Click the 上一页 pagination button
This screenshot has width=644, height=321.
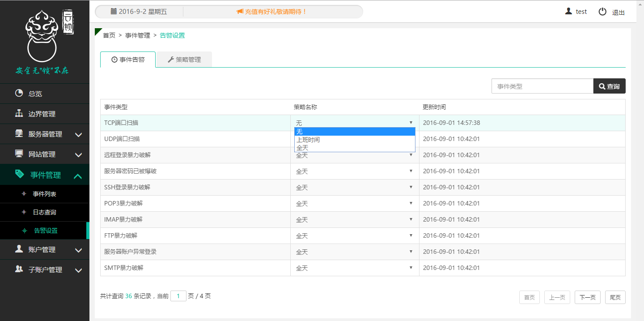click(x=557, y=297)
